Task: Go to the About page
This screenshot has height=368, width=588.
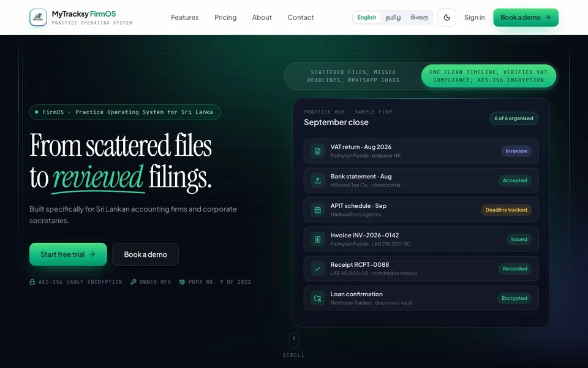Action: point(262,17)
